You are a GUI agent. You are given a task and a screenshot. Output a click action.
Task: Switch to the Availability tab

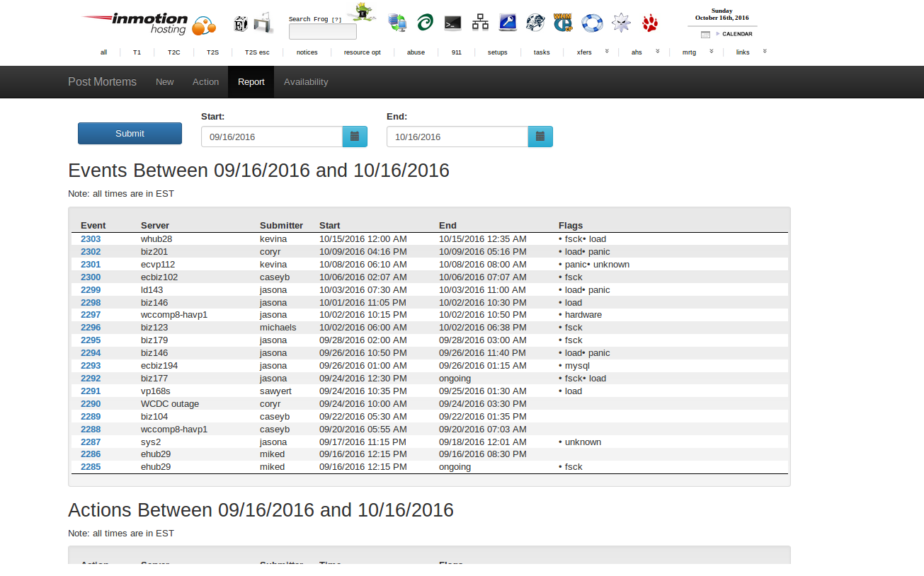tap(306, 82)
